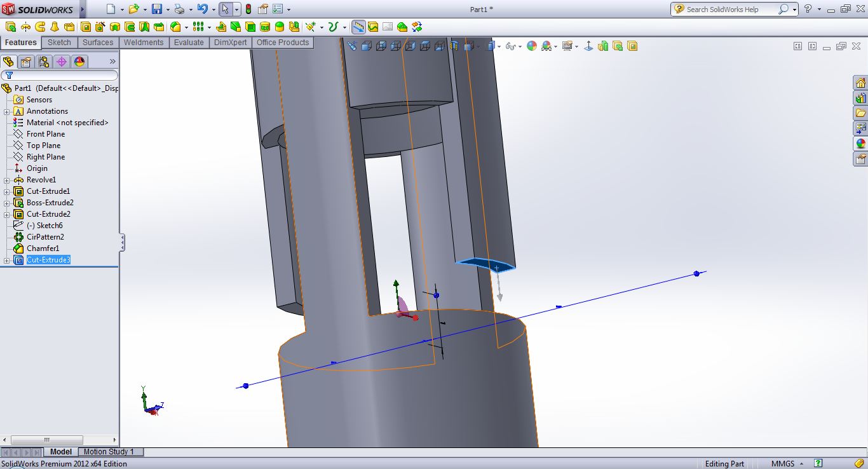Click the Edit Appearance color ball icon
This screenshot has width=868, height=469.
click(x=531, y=46)
